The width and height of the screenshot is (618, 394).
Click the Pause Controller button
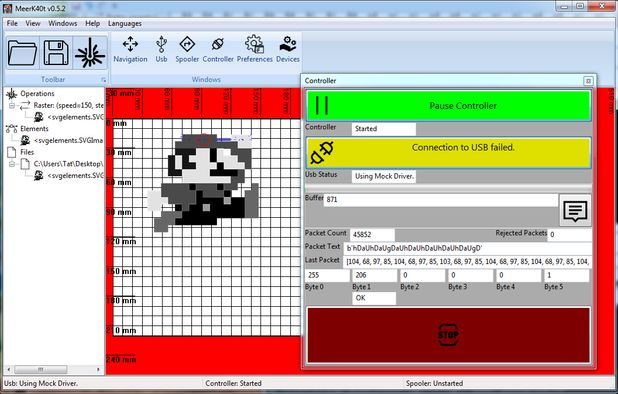tap(448, 106)
